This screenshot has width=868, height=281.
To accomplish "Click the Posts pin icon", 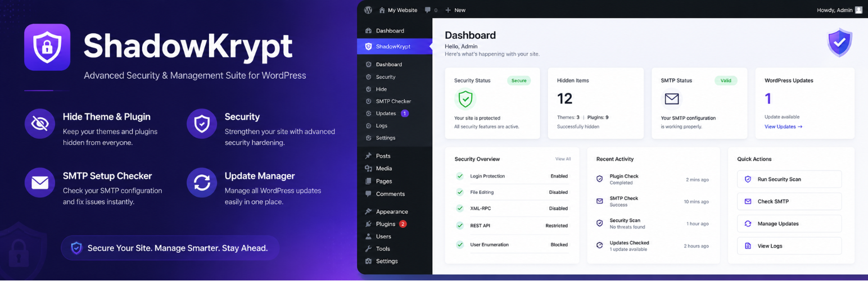I will pos(368,156).
